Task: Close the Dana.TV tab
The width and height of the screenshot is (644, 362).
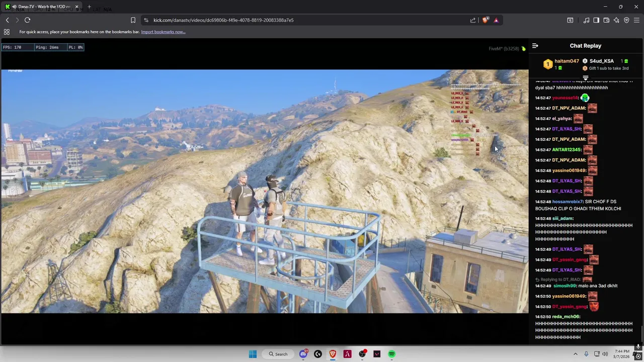Action: click(x=77, y=7)
